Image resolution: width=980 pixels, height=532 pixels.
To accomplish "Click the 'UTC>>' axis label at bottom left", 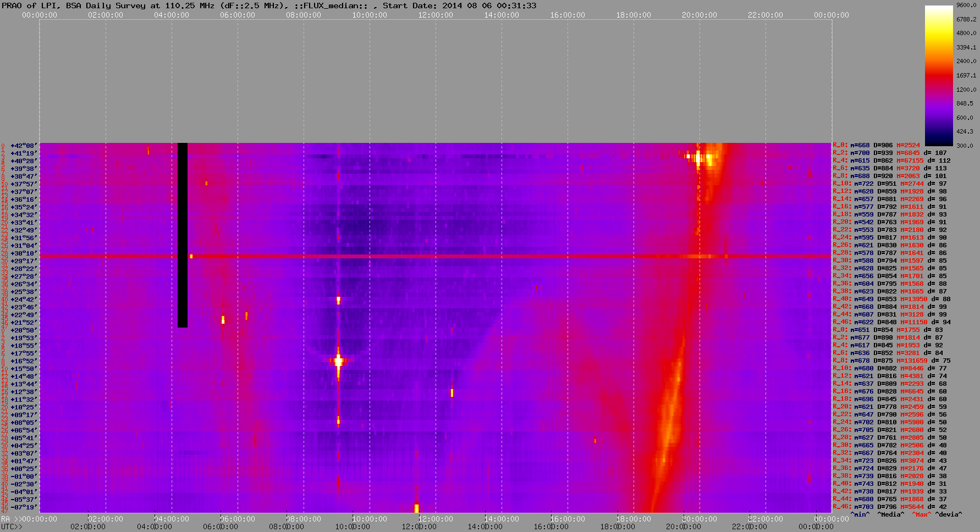I will coord(12,527).
